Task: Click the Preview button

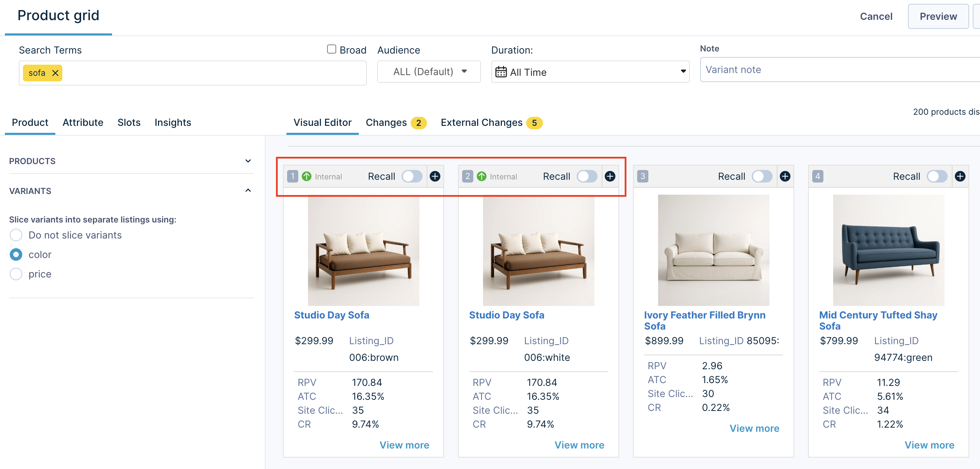Action: 938,16
